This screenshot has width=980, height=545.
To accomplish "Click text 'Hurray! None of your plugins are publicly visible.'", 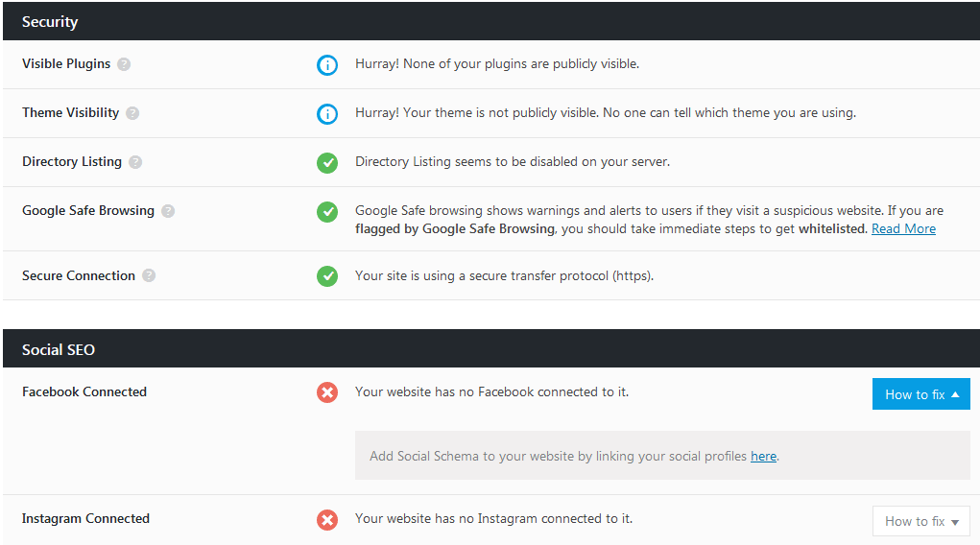I will click(497, 63).
